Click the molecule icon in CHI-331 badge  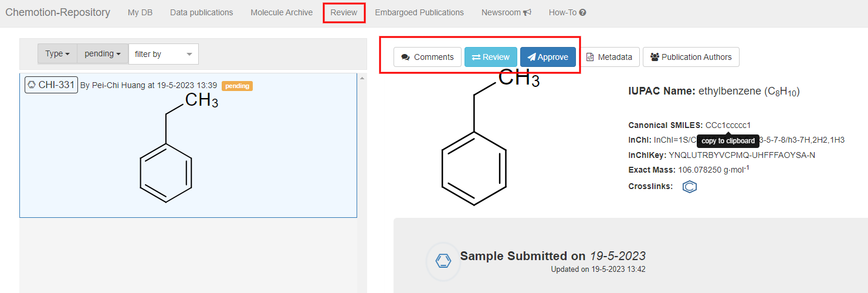click(x=32, y=85)
